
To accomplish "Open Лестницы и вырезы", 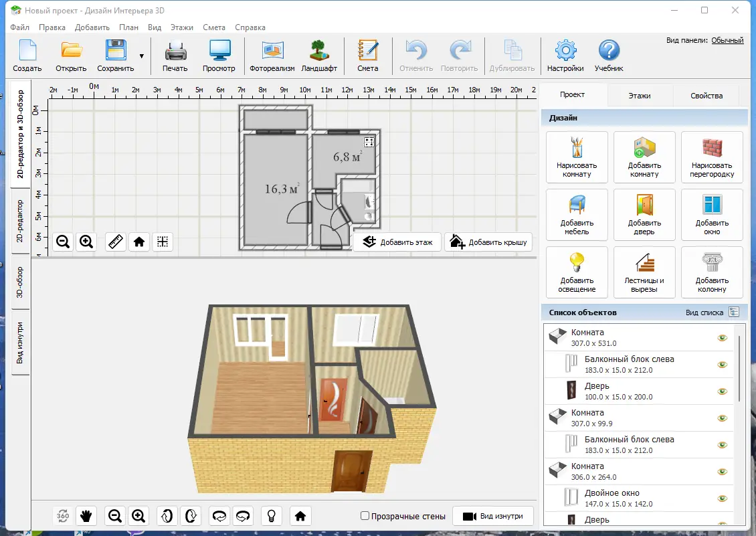I will click(x=644, y=272).
